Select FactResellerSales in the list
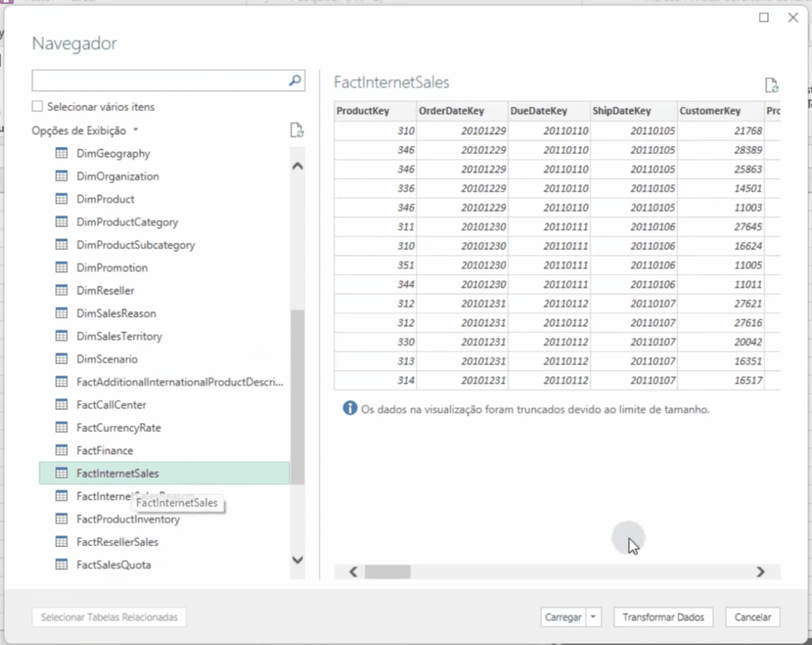 117,542
